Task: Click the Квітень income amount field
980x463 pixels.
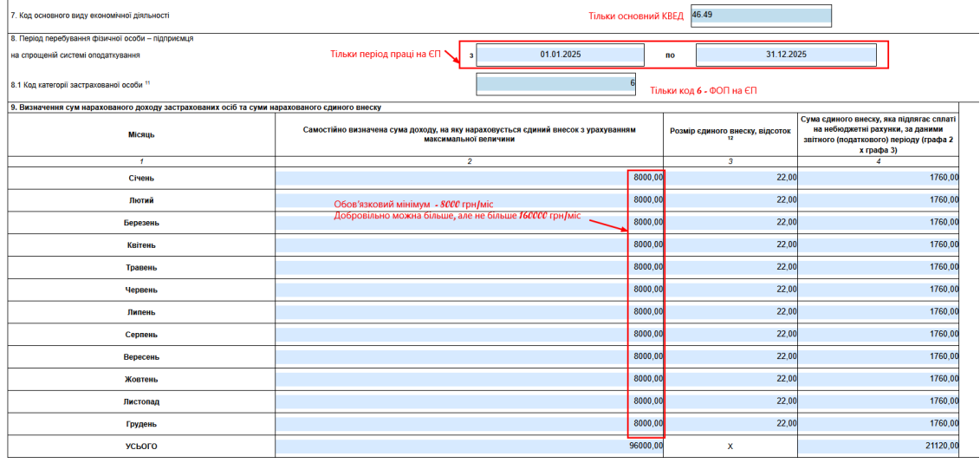Action: pyautogui.click(x=470, y=245)
